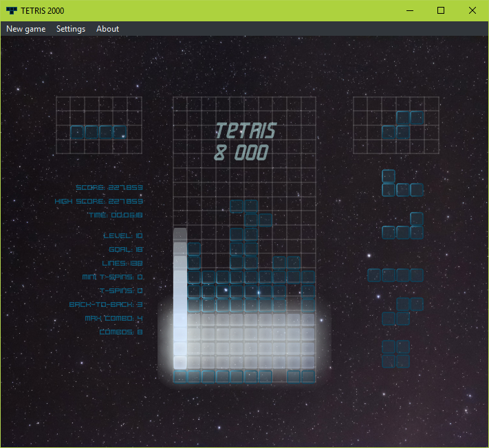Click the 'HIGH SCORE: 227859' readout
Screen dimensions: 489x448
point(99,201)
